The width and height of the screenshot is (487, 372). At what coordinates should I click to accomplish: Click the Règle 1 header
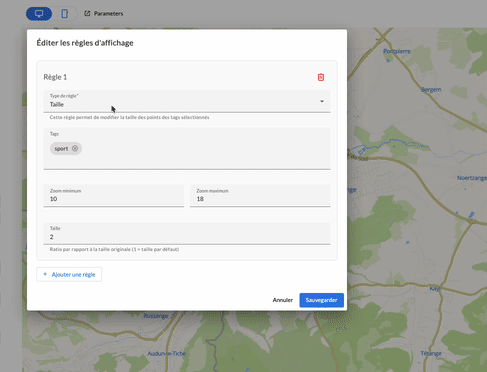(x=55, y=77)
